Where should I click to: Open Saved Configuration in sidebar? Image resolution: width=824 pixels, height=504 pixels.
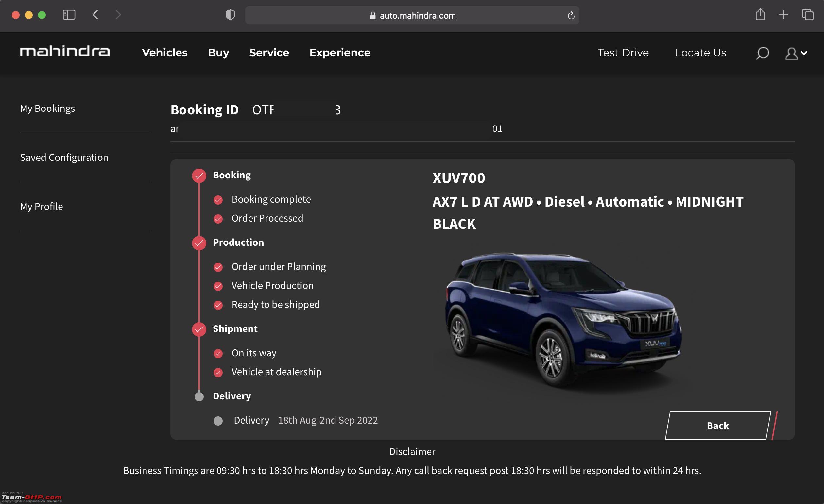point(64,157)
